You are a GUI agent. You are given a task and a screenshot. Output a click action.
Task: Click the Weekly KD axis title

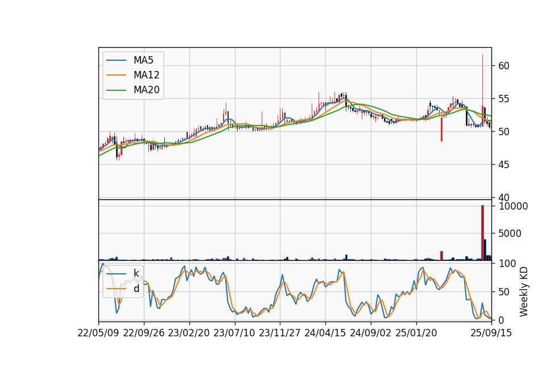click(524, 292)
